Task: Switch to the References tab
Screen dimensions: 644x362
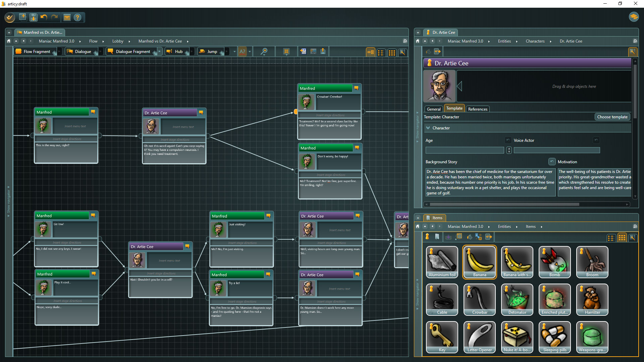Action: click(478, 109)
